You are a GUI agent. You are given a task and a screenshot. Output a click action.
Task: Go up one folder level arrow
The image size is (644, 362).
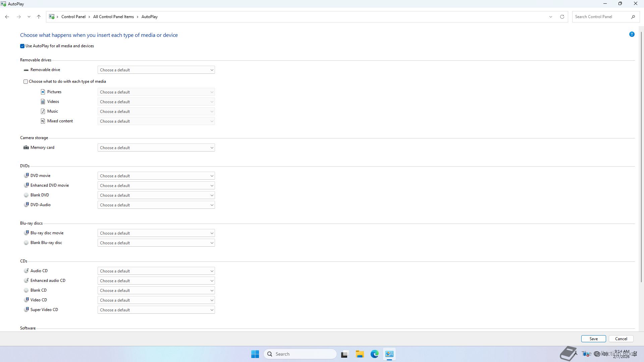click(x=39, y=17)
